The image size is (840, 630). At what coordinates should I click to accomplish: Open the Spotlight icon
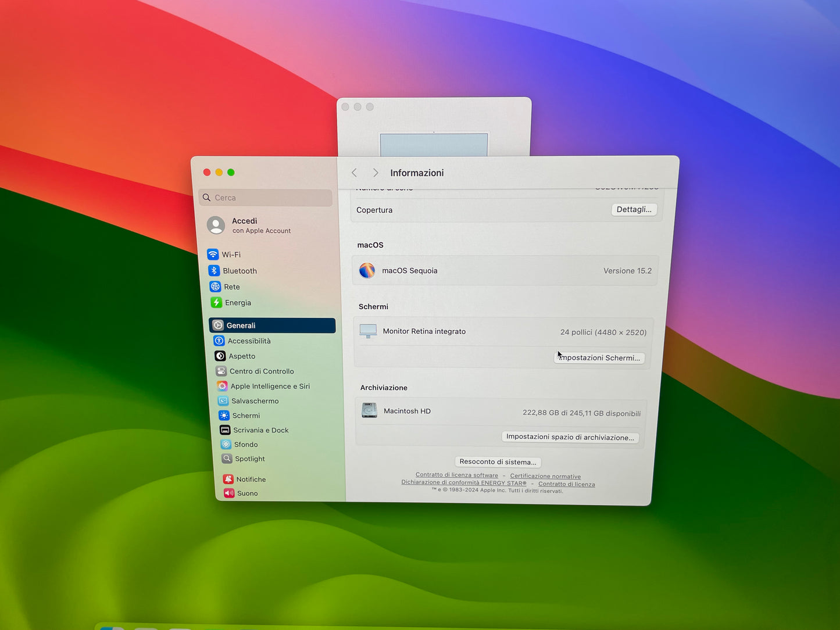227,459
